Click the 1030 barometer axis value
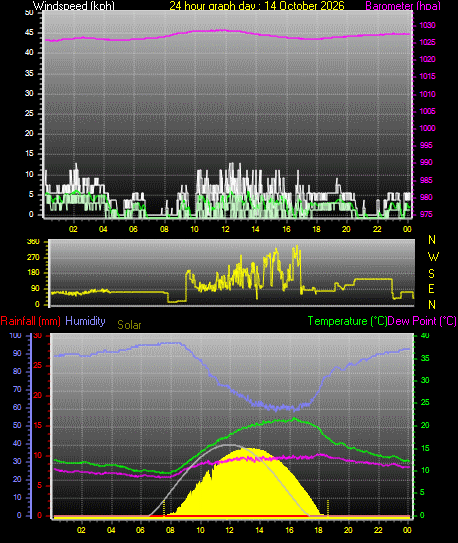Viewport: 458px width, 543px height. tap(428, 25)
